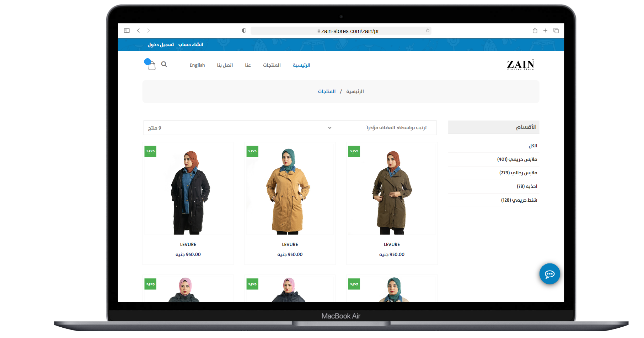Open the shopping bag cart icon
This screenshot has height=338, width=644.
[x=151, y=65]
